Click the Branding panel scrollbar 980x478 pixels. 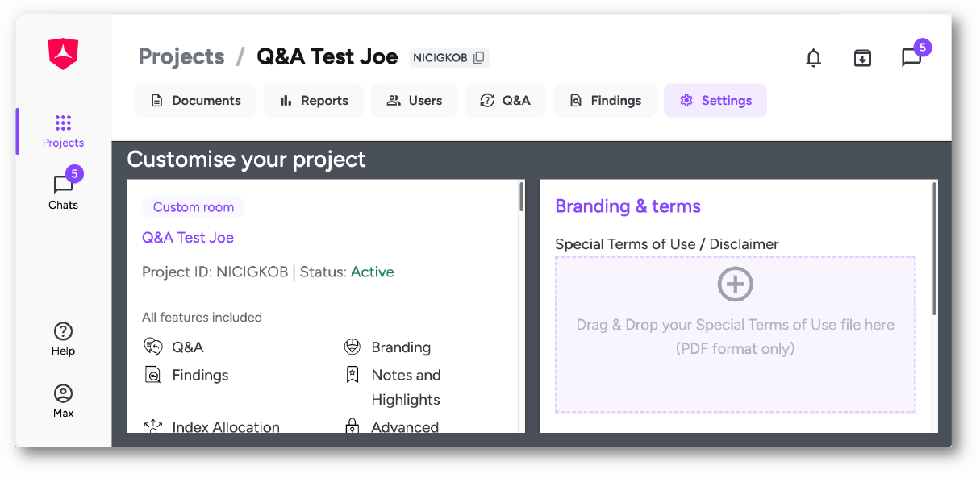point(934,248)
